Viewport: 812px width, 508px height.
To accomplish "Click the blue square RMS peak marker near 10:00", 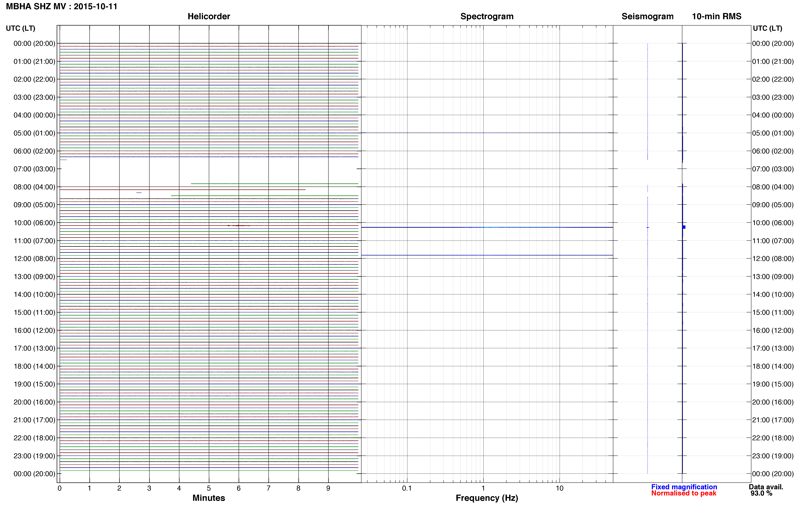I will click(684, 227).
